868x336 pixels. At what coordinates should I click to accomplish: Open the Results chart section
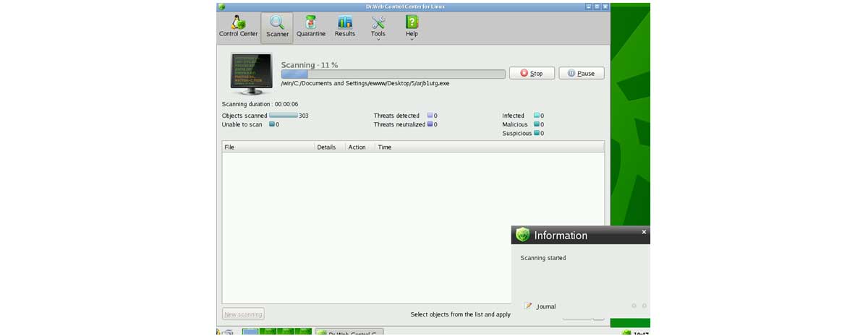pyautogui.click(x=345, y=27)
